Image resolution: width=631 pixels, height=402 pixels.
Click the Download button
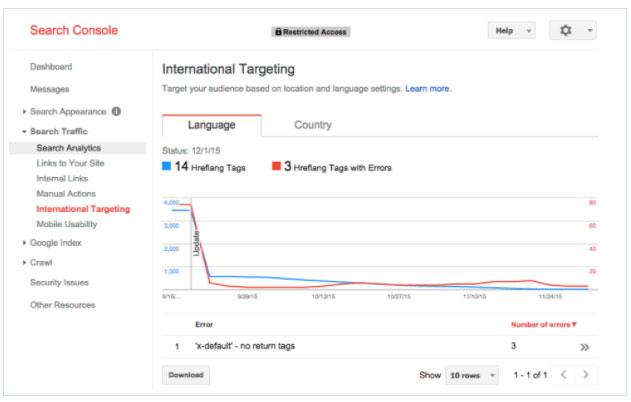[x=185, y=375]
